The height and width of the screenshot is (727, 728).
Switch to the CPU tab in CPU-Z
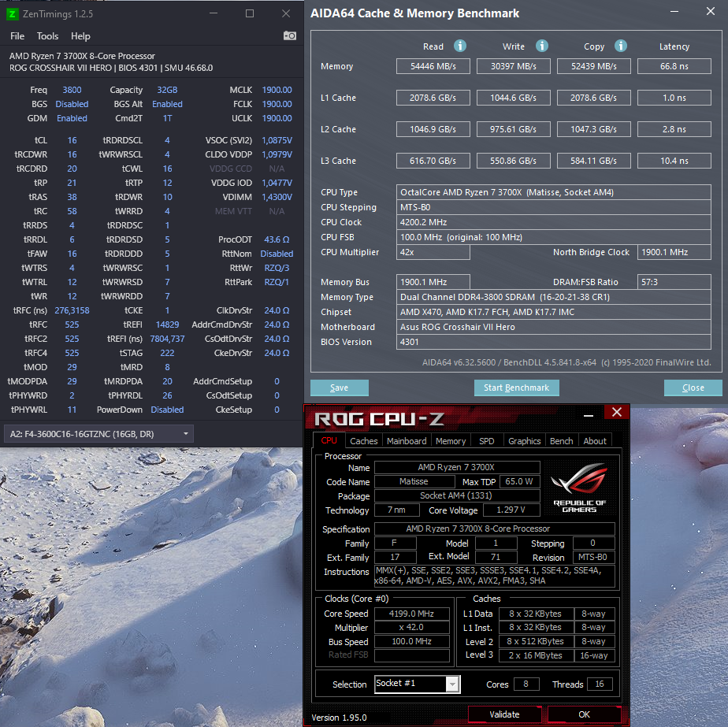329,440
